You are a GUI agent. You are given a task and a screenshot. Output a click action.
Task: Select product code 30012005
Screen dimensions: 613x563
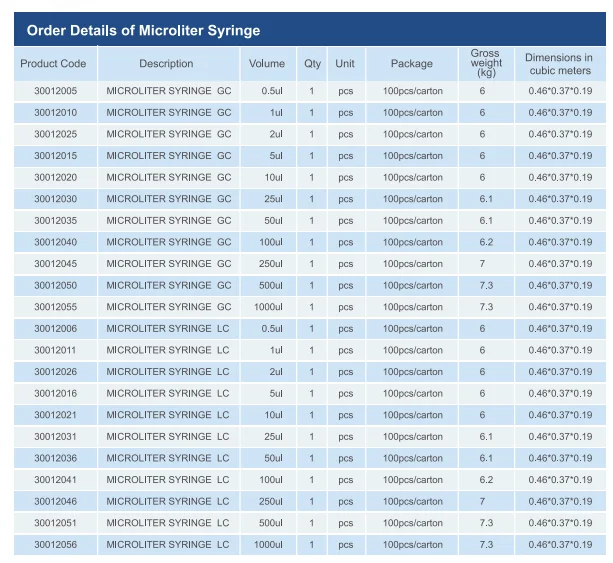click(x=56, y=91)
